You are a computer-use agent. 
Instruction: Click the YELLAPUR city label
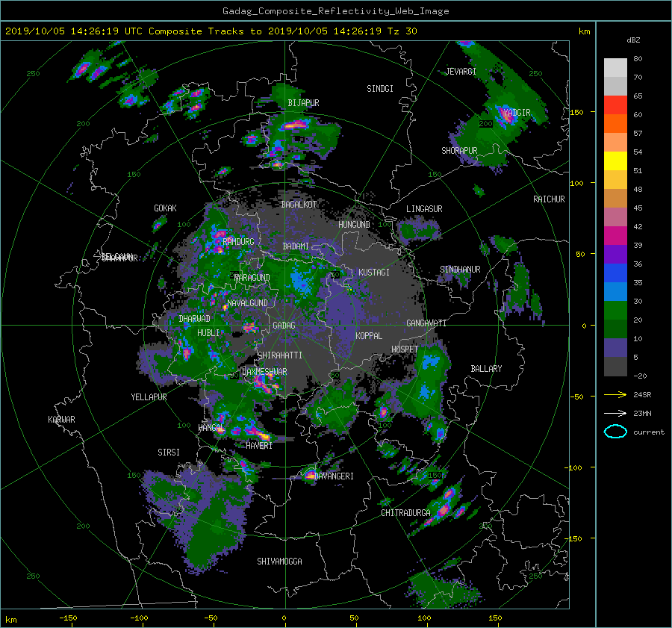[149, 397]
